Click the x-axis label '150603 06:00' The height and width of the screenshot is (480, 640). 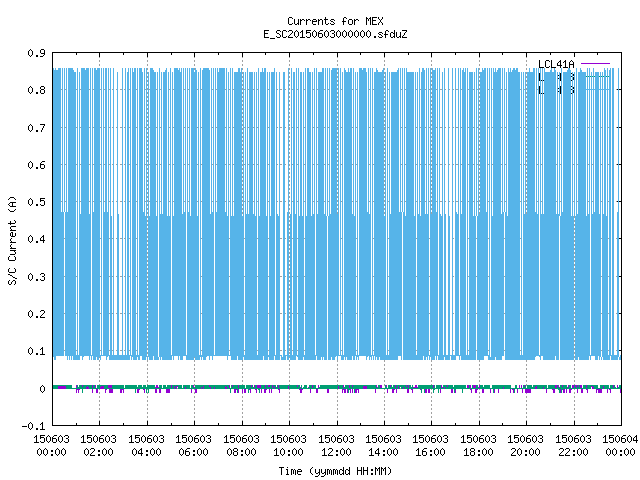pos(193,446)
